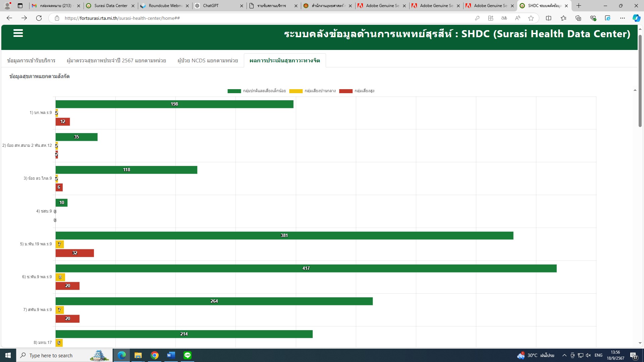Open the tab actions menu button
Viewport: 644px width, 362px height.
pos(20,6)
